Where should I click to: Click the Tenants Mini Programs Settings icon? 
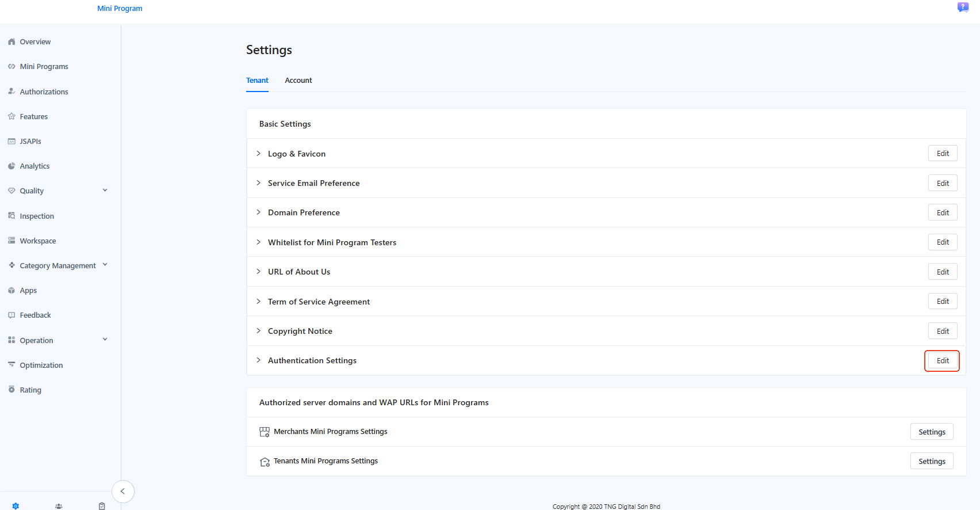(x=265, y=462)
